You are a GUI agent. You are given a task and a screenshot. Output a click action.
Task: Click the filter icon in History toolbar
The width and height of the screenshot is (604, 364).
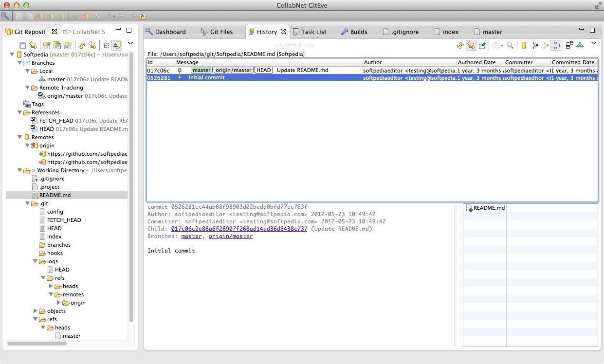click(495, 45)
